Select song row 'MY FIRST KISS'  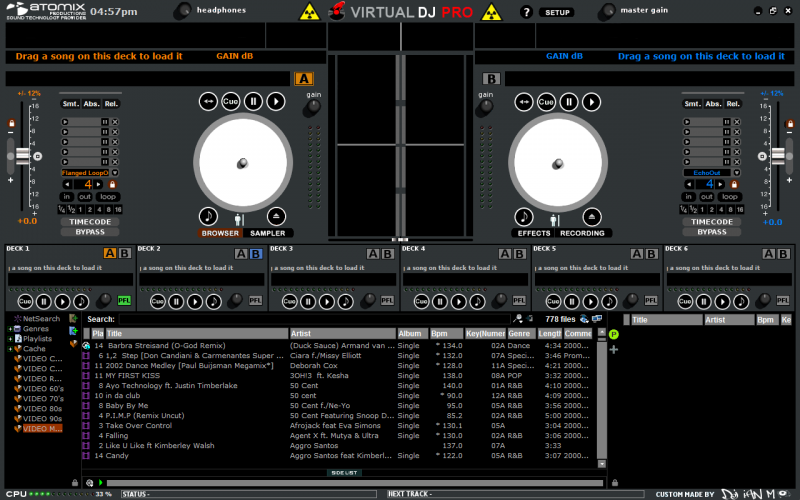point(339,376)
